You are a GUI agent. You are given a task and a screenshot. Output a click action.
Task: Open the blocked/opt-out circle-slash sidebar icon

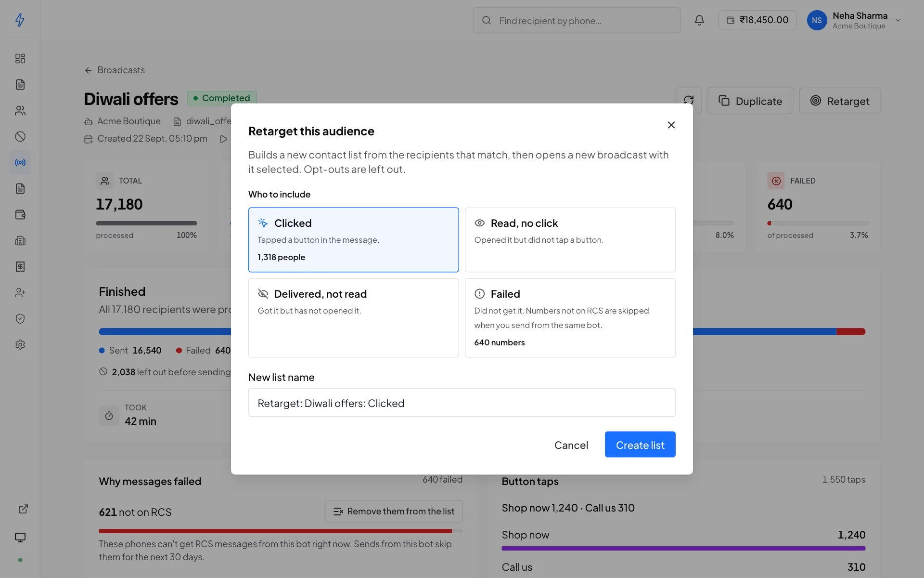pyautogui.click(x=20, y=136)
